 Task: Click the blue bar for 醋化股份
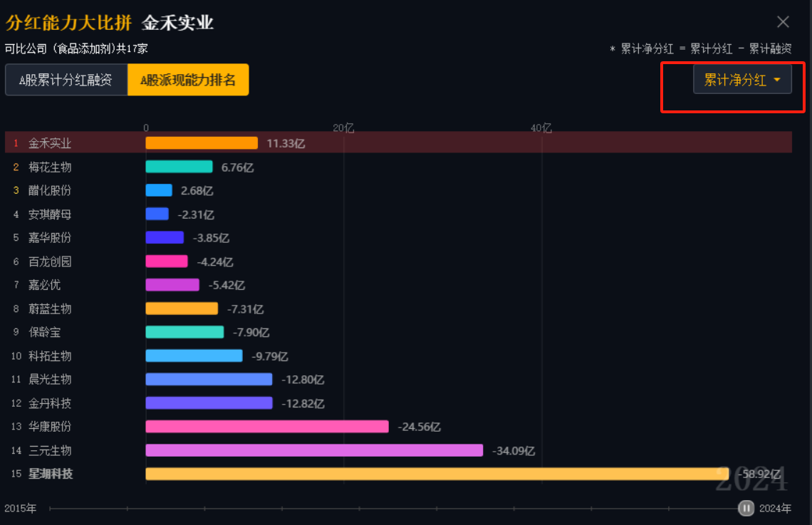click(158, 190)
